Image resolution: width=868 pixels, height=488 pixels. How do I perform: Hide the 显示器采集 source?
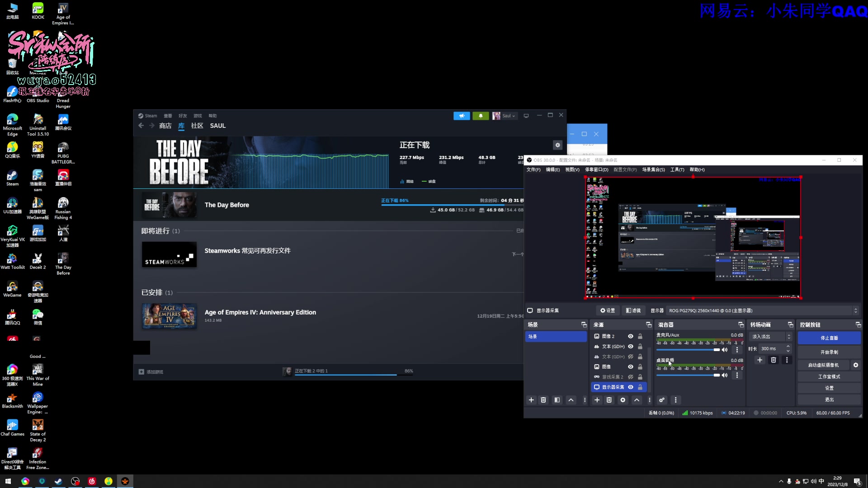(x=630, y=387)
